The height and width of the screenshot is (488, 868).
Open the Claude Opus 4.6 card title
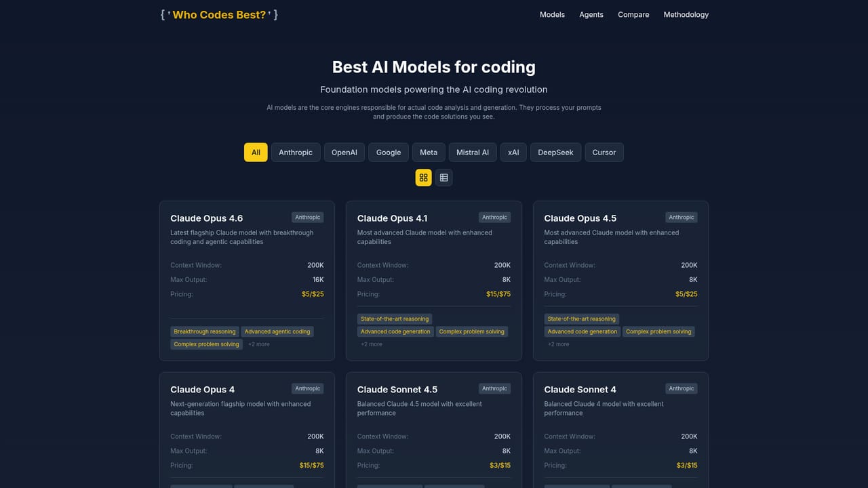click(207, 218)
